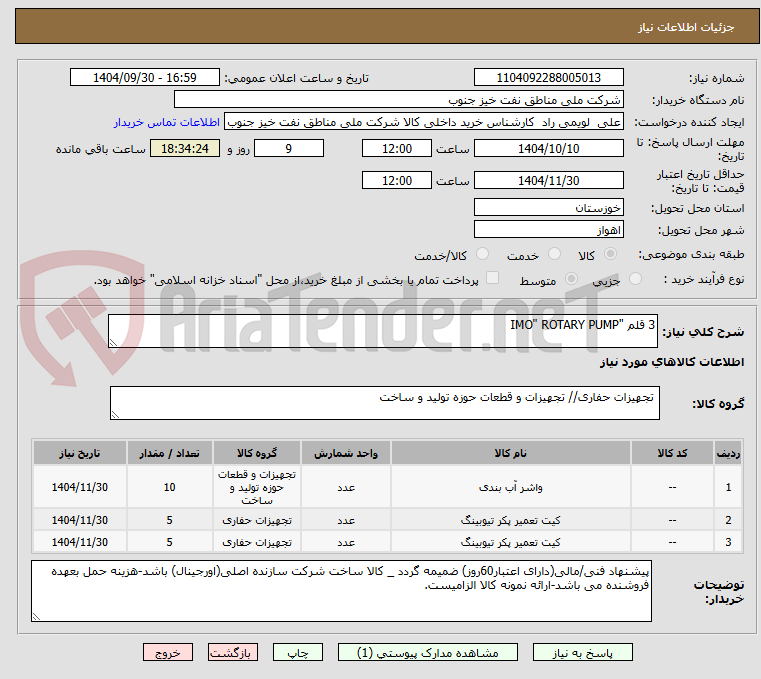This screenshot has width=761, height=679.
Task: Select the متوسط purchase type radio
Action: coord(572,279)
